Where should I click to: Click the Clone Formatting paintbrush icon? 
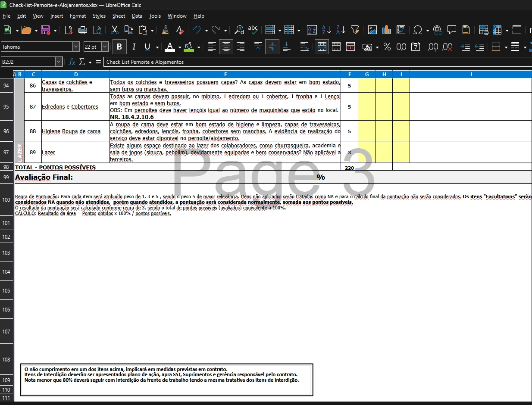click(x=165, y=30)
